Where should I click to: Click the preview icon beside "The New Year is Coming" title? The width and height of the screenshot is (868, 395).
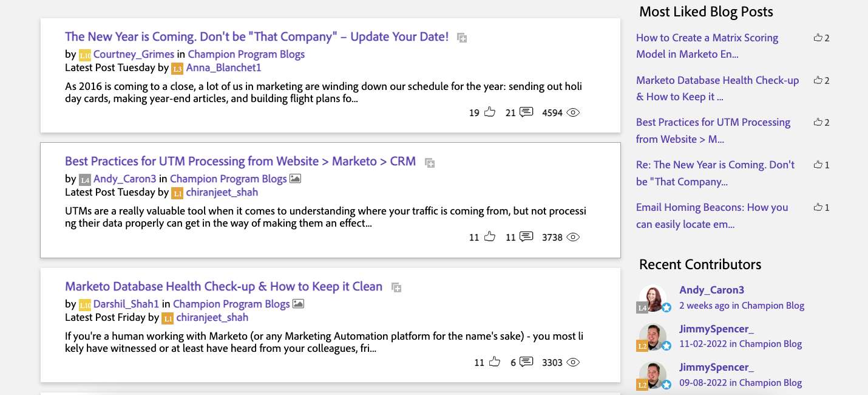coord(461,37)
